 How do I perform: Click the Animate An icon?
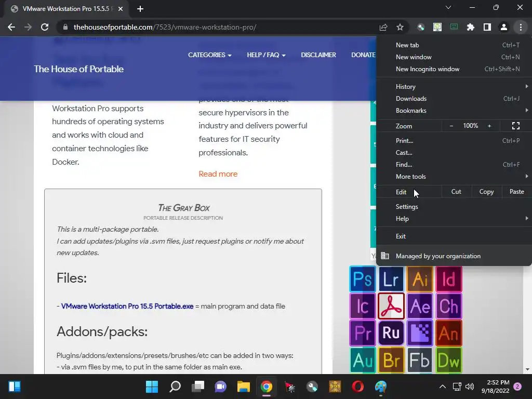pos(449,333)
